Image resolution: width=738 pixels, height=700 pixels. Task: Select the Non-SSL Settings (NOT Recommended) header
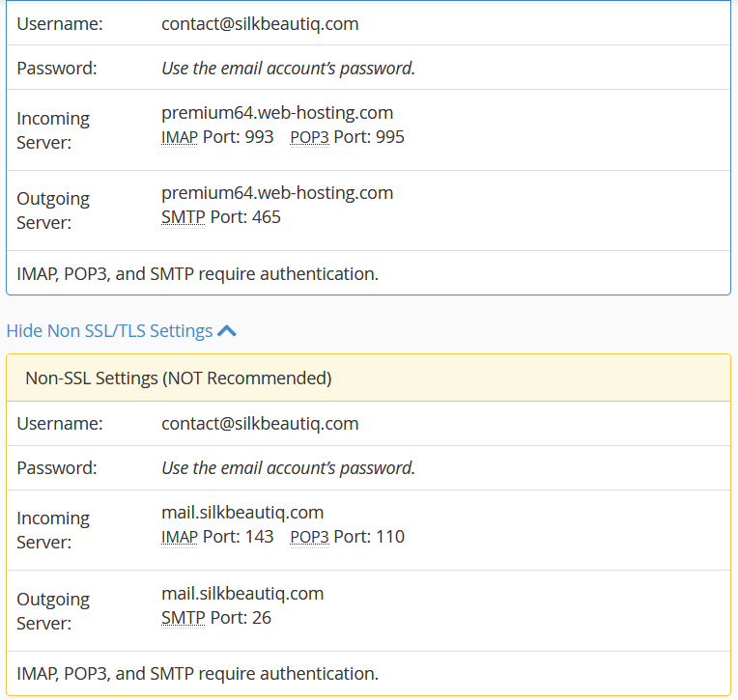(178, 378)
